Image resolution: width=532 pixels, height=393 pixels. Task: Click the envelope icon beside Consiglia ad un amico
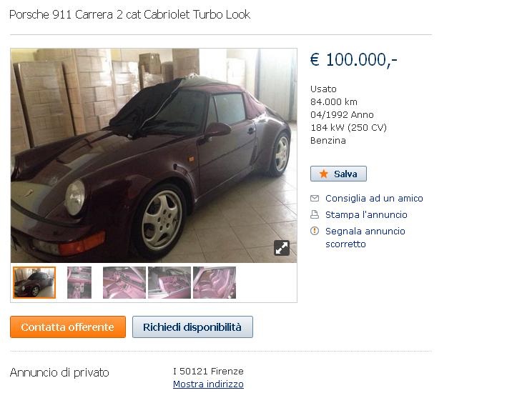tap(315, 199)
